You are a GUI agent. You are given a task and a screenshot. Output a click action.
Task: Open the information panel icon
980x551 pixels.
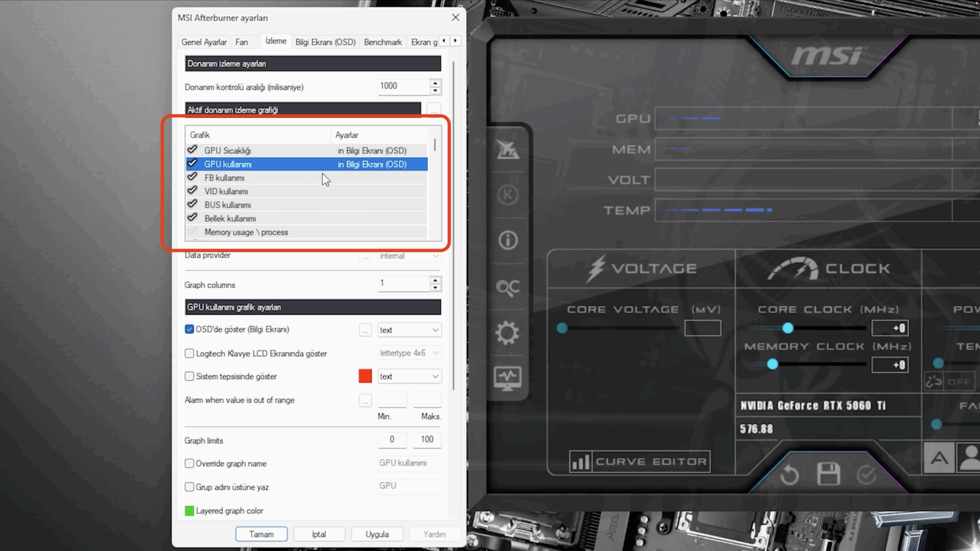click(x=508, y=240)
